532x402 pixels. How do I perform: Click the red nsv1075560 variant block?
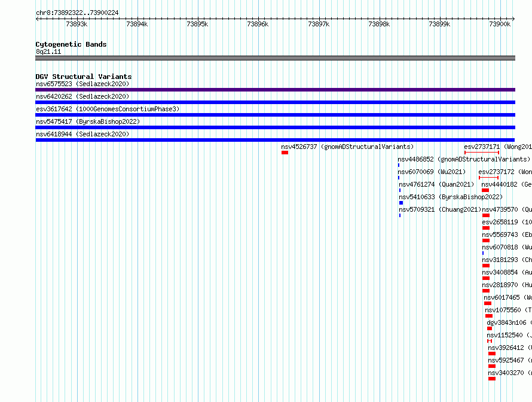coord(488,316)
